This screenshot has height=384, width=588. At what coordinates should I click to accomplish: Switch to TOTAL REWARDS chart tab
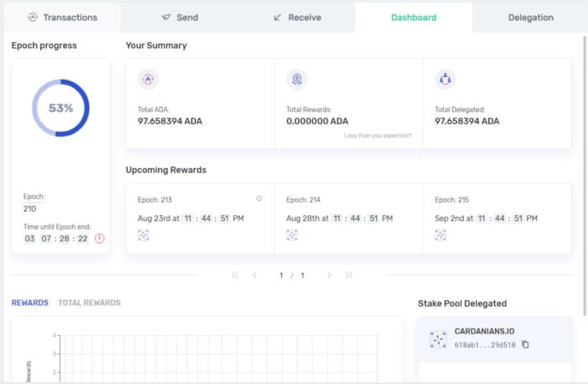89,302
